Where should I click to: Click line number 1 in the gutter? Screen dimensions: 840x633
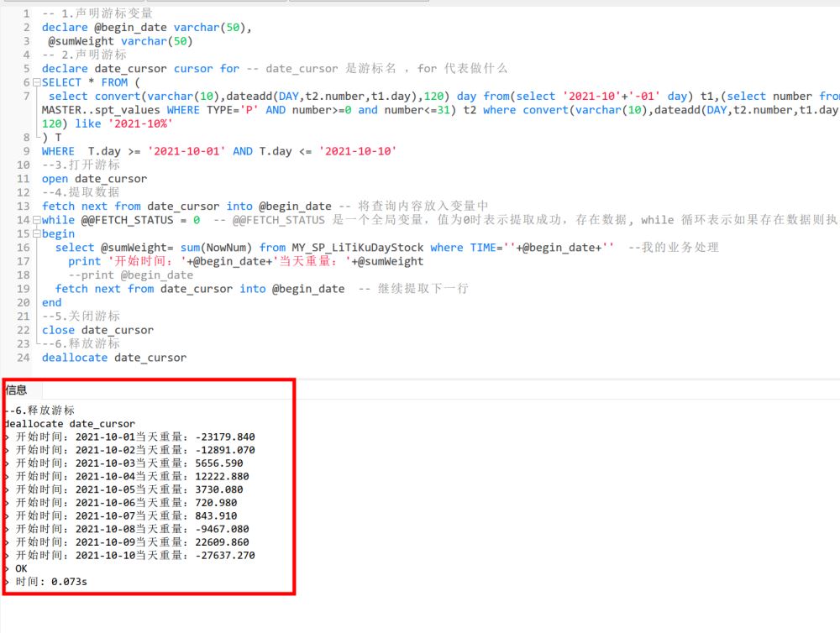[x=26, y=13]
